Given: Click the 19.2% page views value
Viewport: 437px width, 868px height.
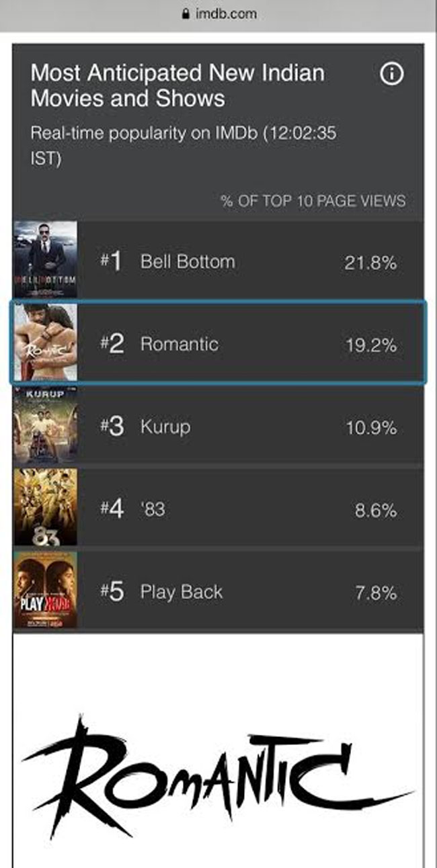Looking at the screenshot, I should click(x=371, y=345).
